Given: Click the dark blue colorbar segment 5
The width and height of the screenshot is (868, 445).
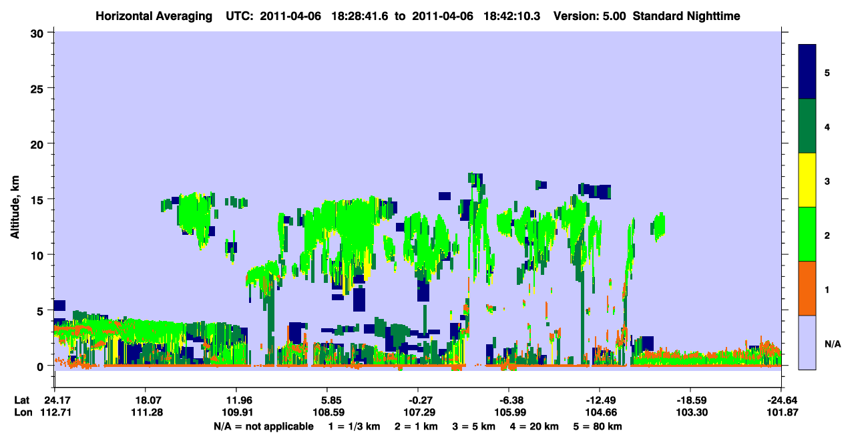Looking at the screenshot, I should point(807,72).
